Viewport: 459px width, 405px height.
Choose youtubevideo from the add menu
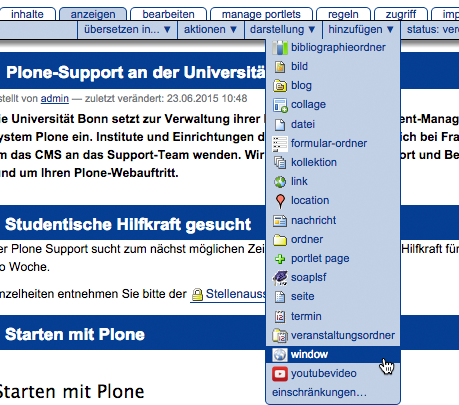(x=333, y=374)
